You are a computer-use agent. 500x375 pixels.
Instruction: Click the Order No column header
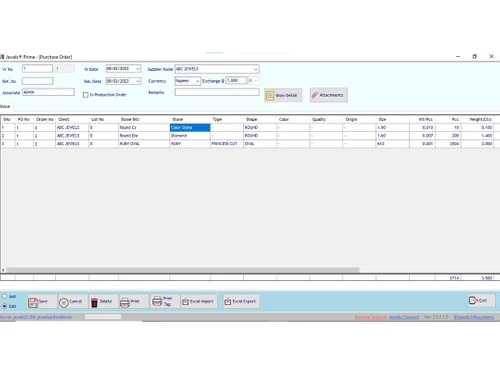coord(44,119)
